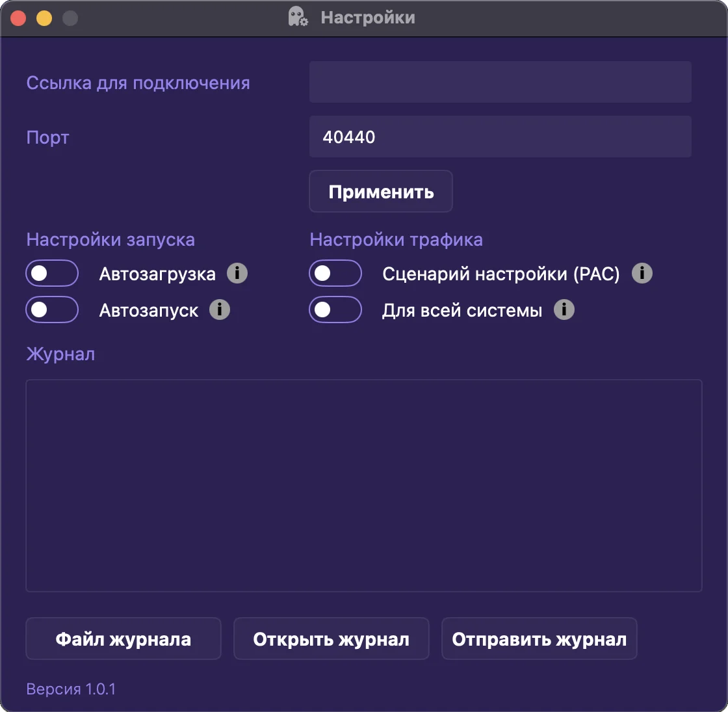Show info for Сценарий настройки (PAC)
Image resolution: width=728 pixels, height=712 pixels.
(x=642, y=273)
